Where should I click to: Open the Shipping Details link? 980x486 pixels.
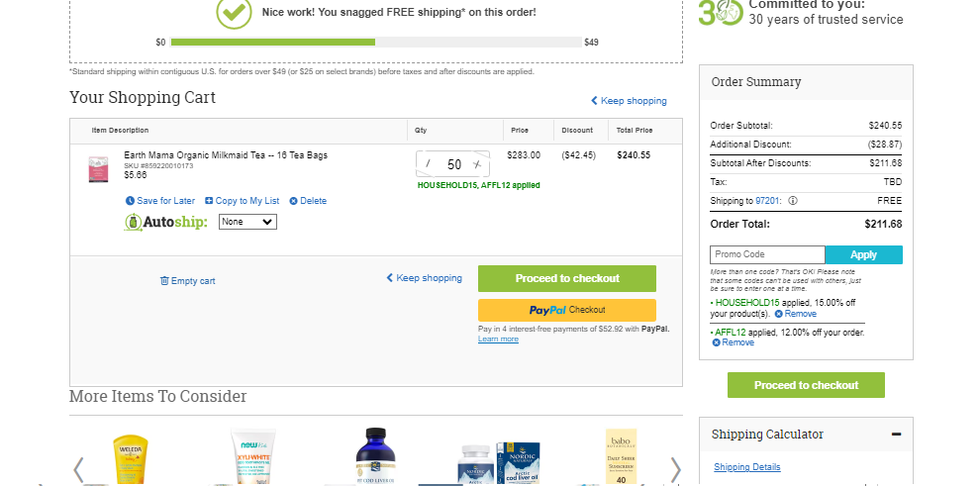(x=746, y=466)
